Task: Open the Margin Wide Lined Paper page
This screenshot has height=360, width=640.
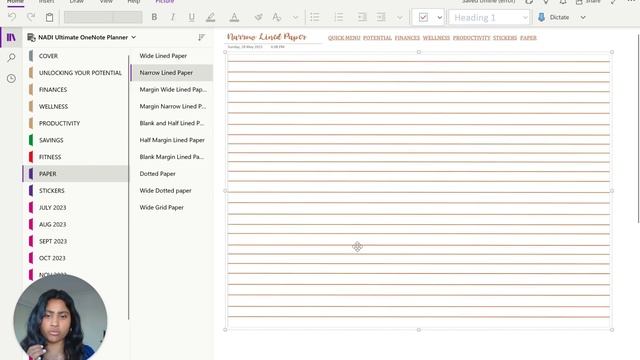Action: click(172, 89)
